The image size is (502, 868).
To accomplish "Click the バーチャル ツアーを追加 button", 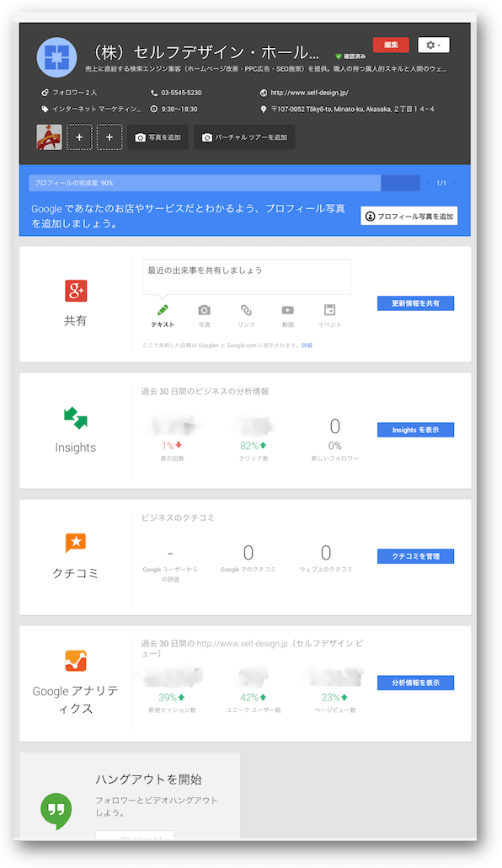I will (x=244, y=137).
